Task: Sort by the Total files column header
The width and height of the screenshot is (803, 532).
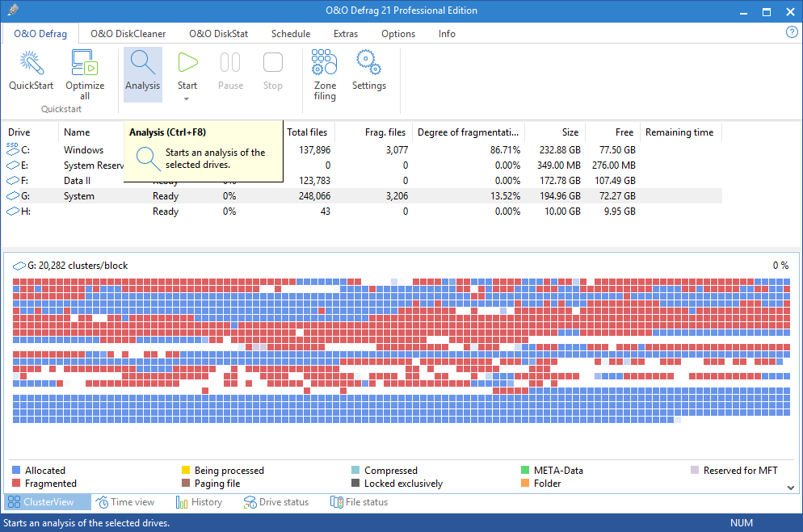Action: (x=309, y=132)
